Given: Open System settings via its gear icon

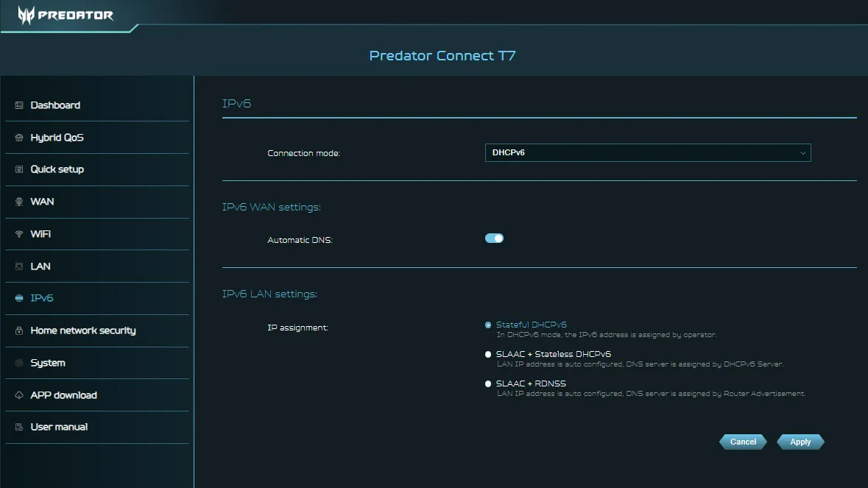Looking at the screenshot, I should pos(18,363).
